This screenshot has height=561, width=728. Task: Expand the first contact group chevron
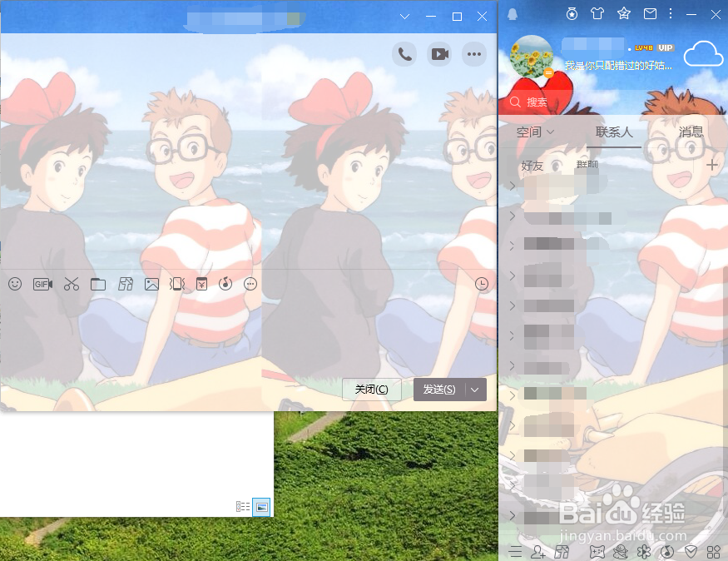coord(513,186)
